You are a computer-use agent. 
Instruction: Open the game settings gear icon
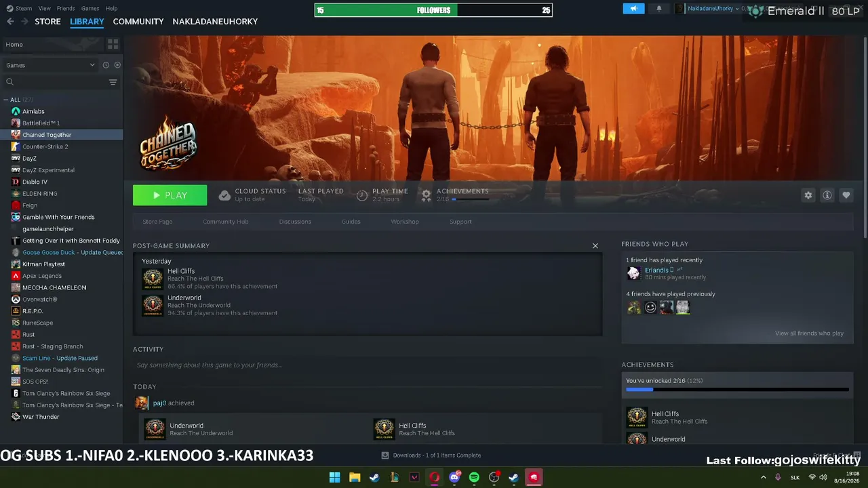[x=808, y=195]
